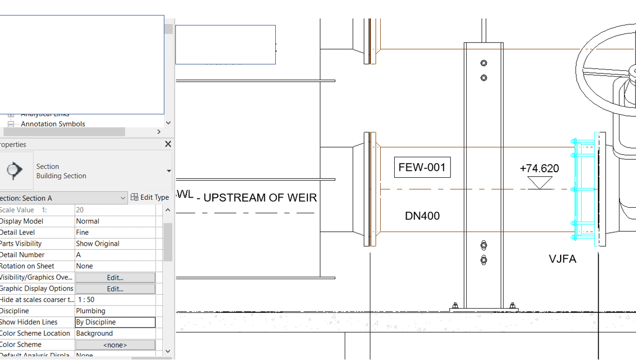Click Edit for Visibility/Graphics Overrides

click(115, 277)
